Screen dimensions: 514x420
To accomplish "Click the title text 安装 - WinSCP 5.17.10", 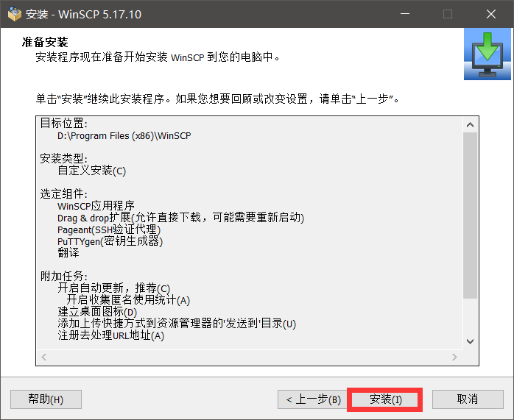I will 84,15.
